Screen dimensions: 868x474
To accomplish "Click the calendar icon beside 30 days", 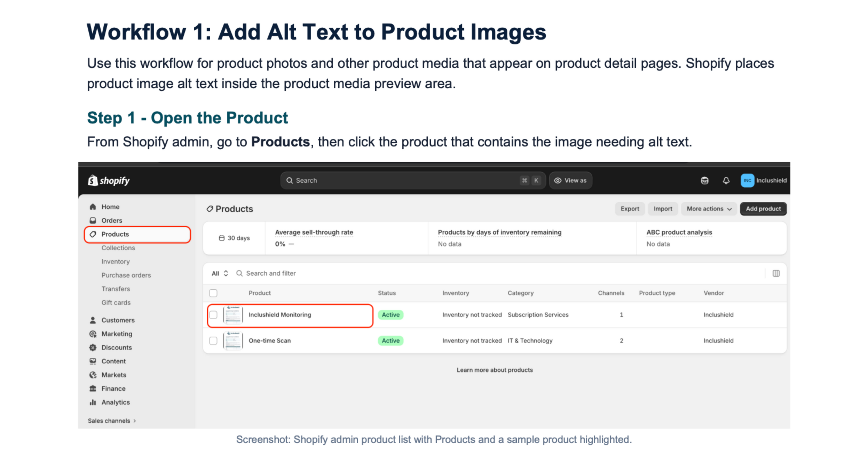I will (221, 238).
